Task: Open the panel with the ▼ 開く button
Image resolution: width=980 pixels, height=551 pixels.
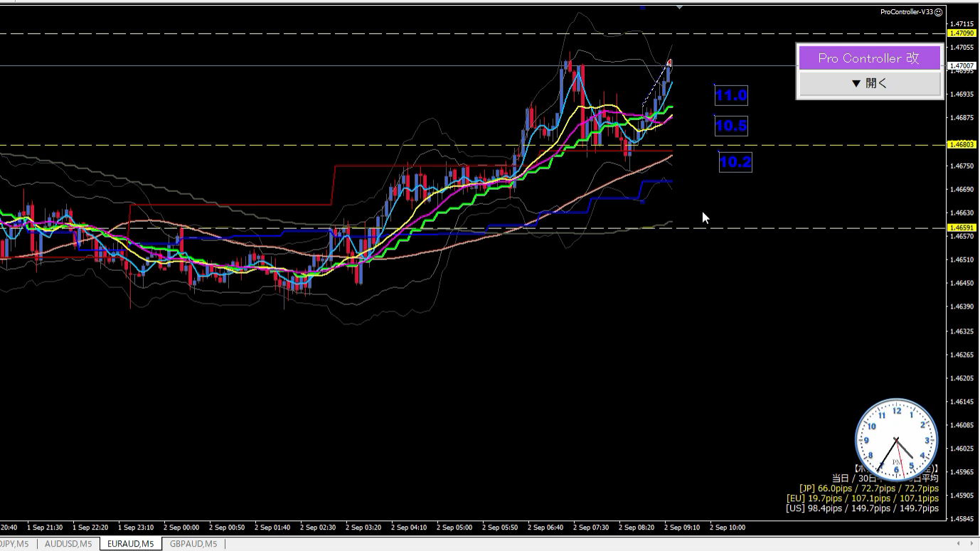Action: click(869, 83)
